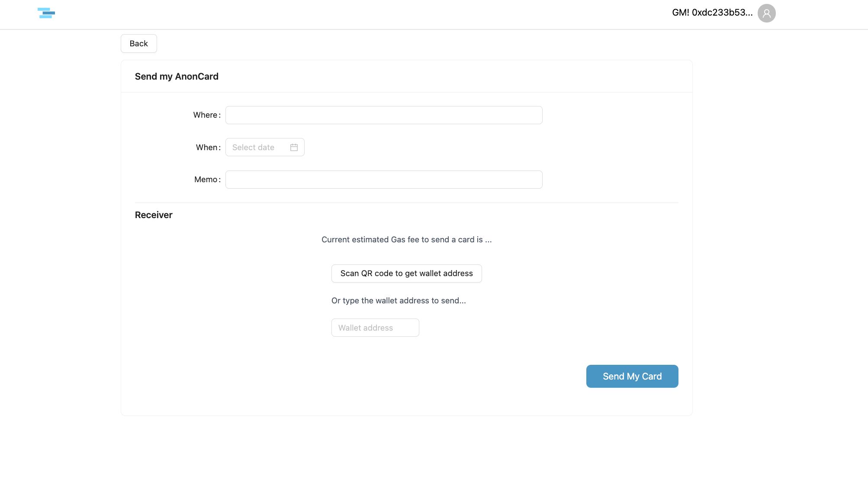Click the Send my AnonCard heading
The height and width of the screenshot is (502, 868).
177,77
